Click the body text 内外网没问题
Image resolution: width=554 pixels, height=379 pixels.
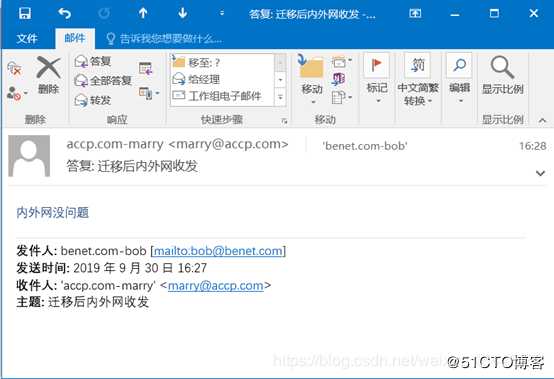pos(53,213)
